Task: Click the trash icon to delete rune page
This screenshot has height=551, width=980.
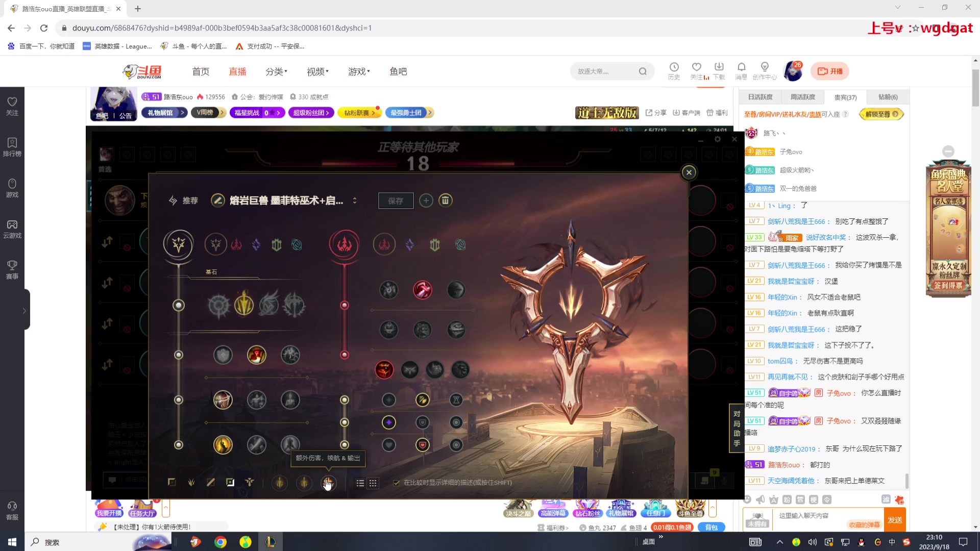Action: pyautogui.click(x=445, y=201)
